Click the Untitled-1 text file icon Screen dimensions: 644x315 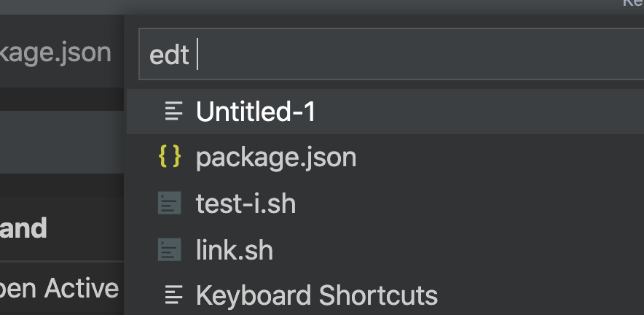pos(173,112)
